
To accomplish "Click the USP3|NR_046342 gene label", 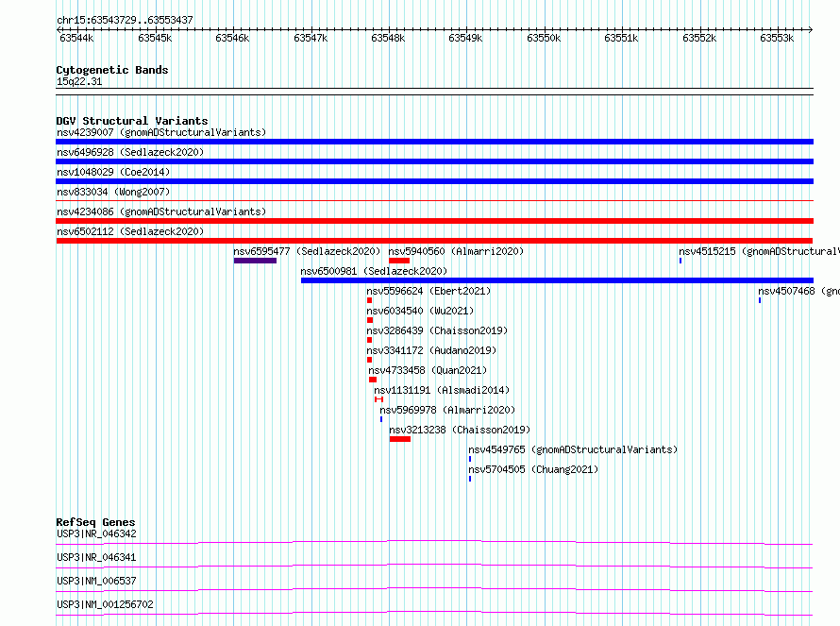I will coord(96,533).
